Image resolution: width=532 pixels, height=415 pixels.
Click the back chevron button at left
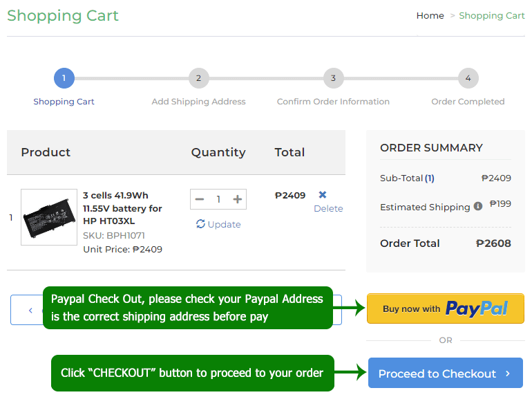[x=30, y=310]
